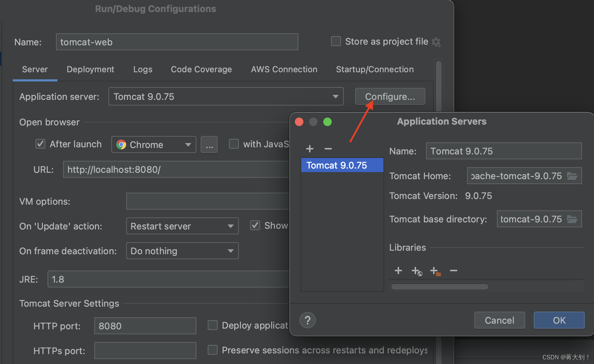Close Application Servers dialog with red button
The height and width of the screenshot is (364, 594).
tap(299, 122)
